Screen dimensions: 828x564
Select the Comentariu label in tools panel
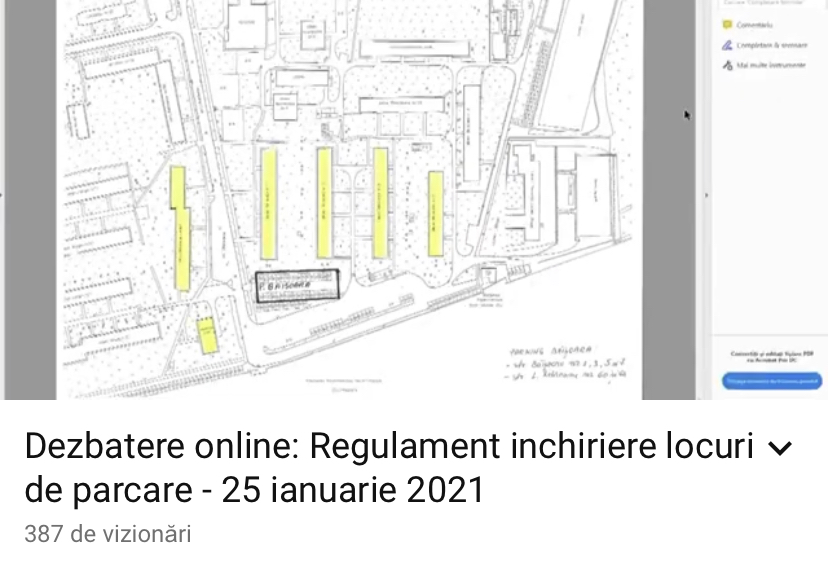click(755, 24)
